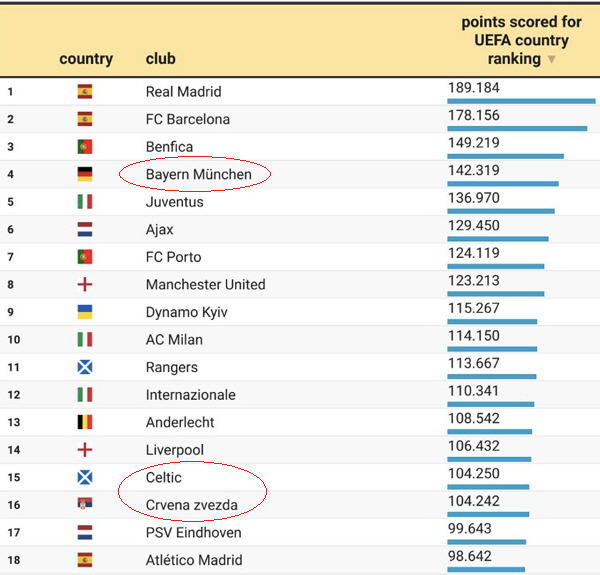Click the Scotland flag beside Rangers

pos(85,367)
